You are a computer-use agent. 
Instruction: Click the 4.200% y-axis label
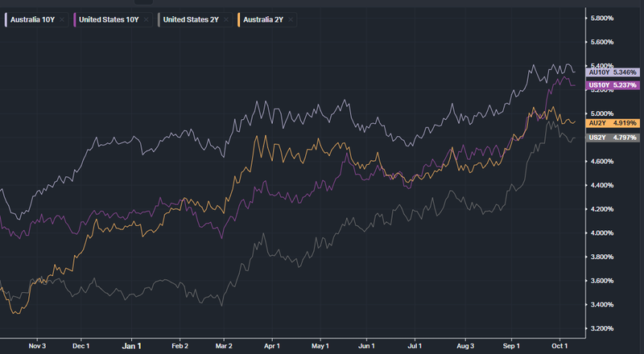tap(601, 209)
